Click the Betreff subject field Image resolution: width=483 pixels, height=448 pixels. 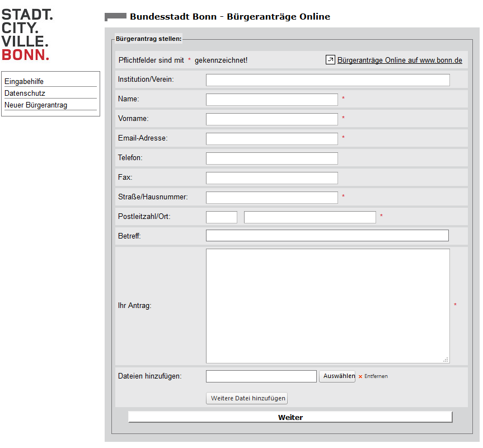coord(327,236)
